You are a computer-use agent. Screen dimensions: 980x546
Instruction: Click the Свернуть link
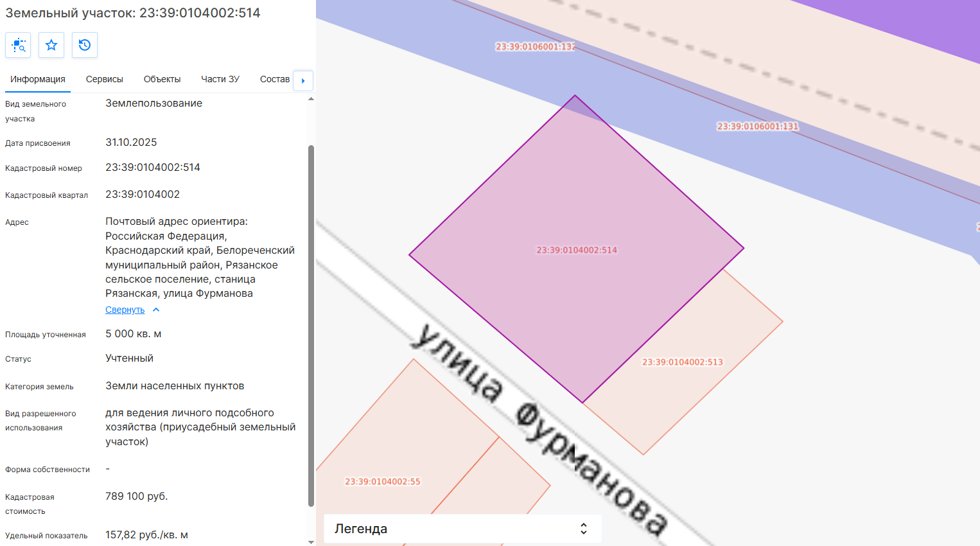[125, 310]
